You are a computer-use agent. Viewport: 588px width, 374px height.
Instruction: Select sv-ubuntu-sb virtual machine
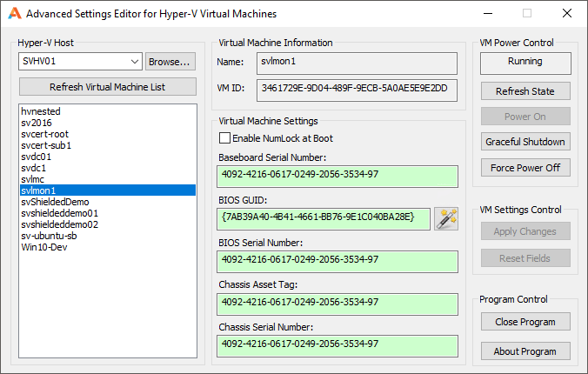pos(108,236)
